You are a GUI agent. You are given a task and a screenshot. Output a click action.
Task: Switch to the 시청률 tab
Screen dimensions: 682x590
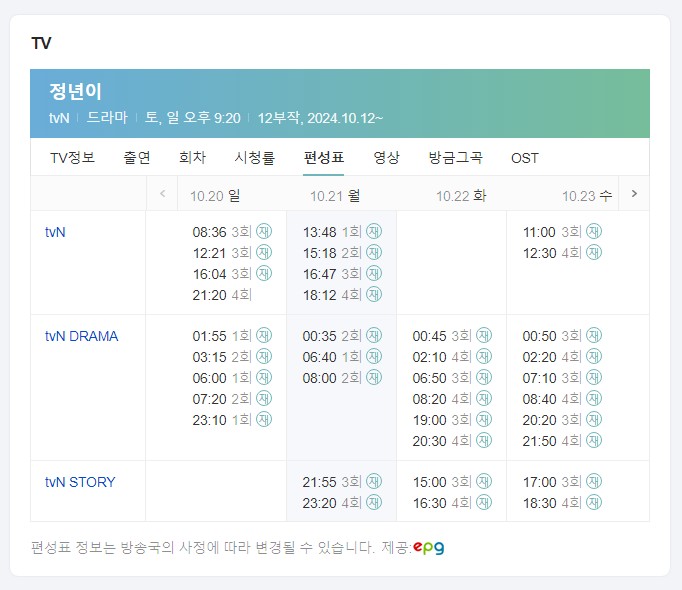click(x=255, y=158)
